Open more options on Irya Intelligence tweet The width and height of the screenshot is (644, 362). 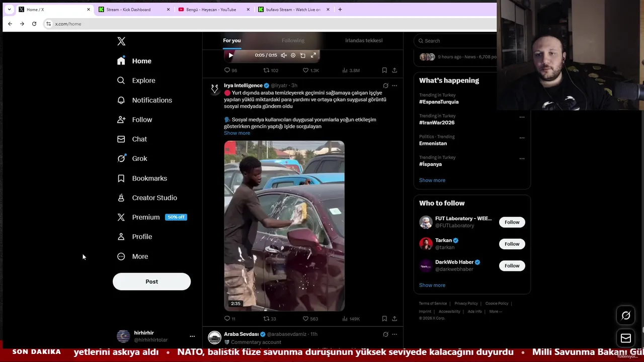(x=394, y=85)
